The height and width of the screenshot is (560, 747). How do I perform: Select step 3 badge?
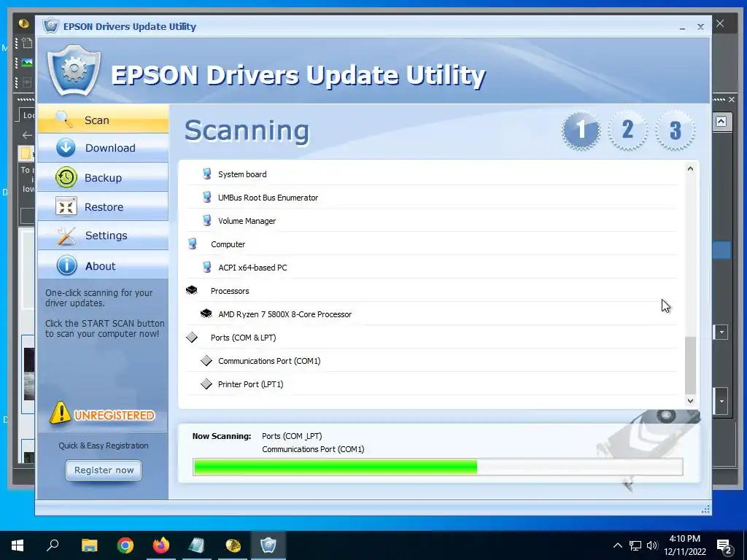(675, 130)
